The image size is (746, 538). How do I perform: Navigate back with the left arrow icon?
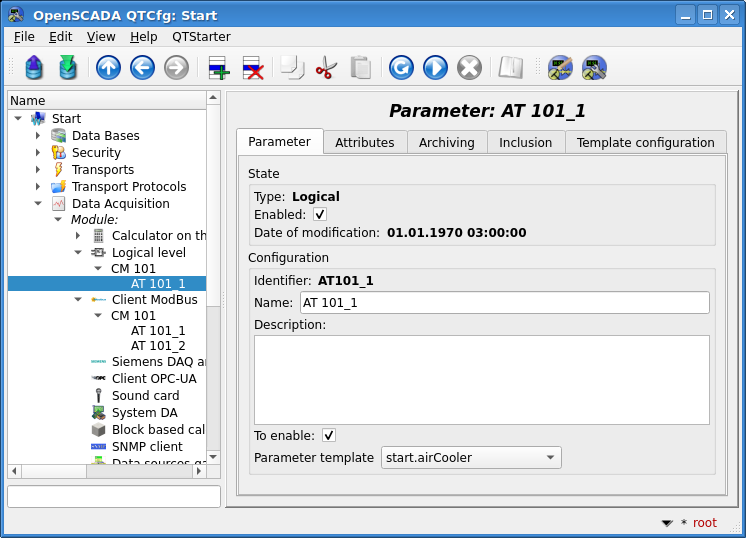pos(142,68)
